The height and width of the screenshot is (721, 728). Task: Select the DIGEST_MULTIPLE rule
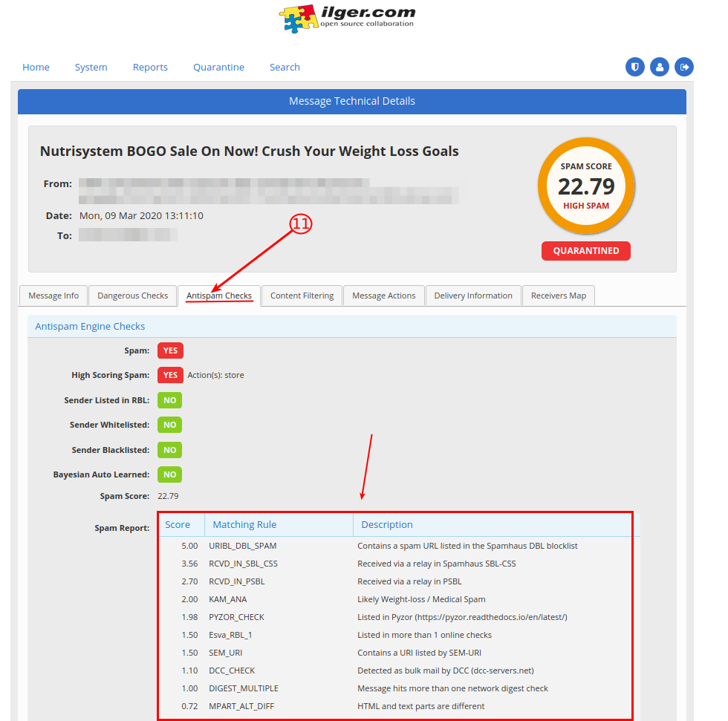coord(244,688)
